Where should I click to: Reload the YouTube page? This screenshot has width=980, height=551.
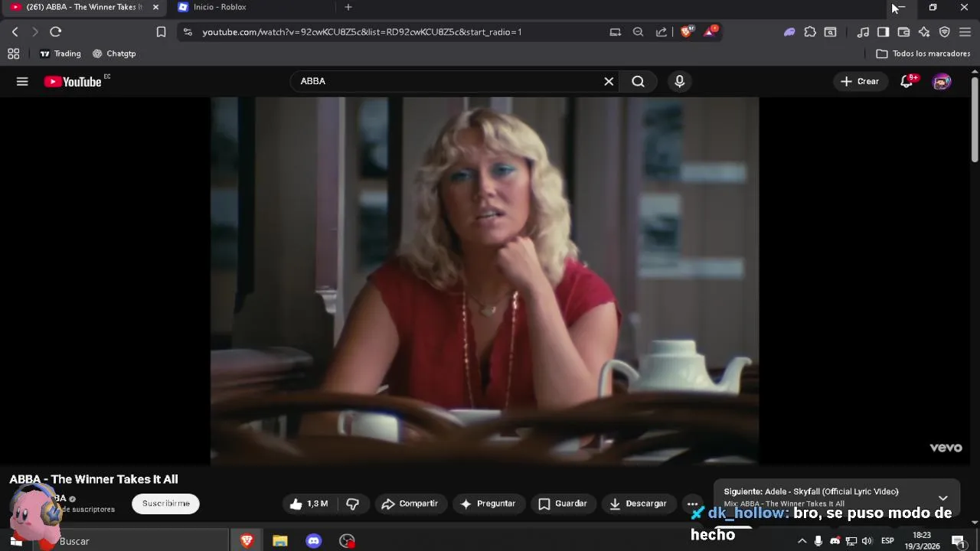pos(55,32)
